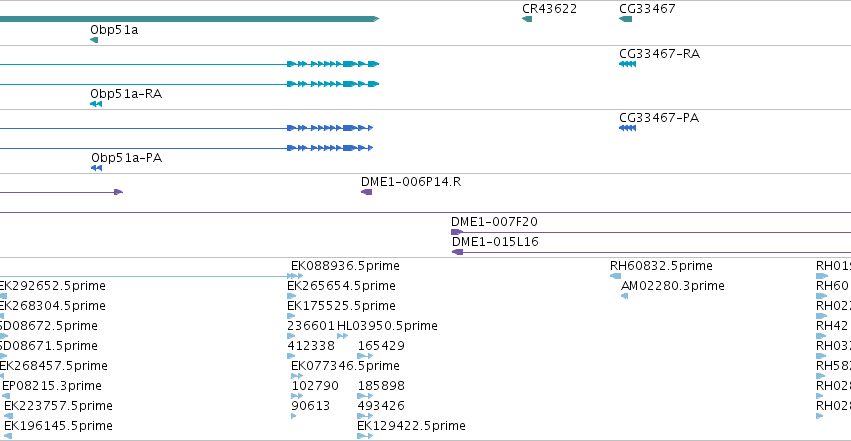Click the 165429 EST arrow glyph
The width and height of the screenshot is (851, 441).
[x=365, y=356]
